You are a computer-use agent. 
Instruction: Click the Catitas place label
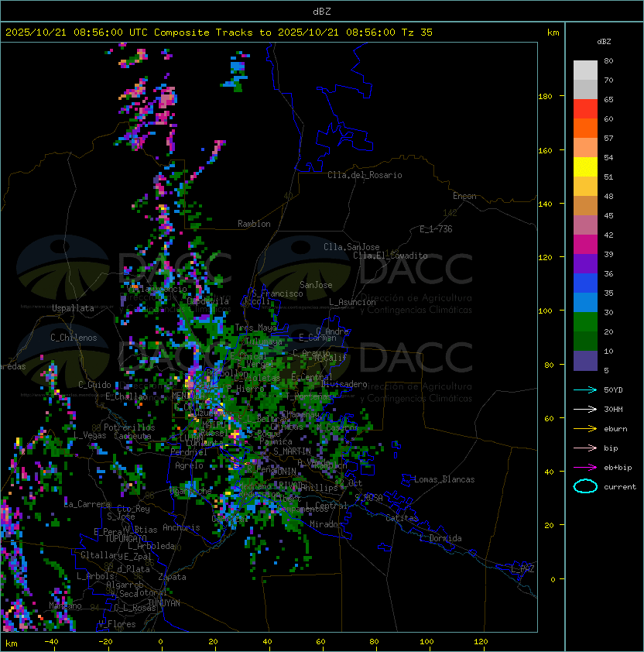402,518
